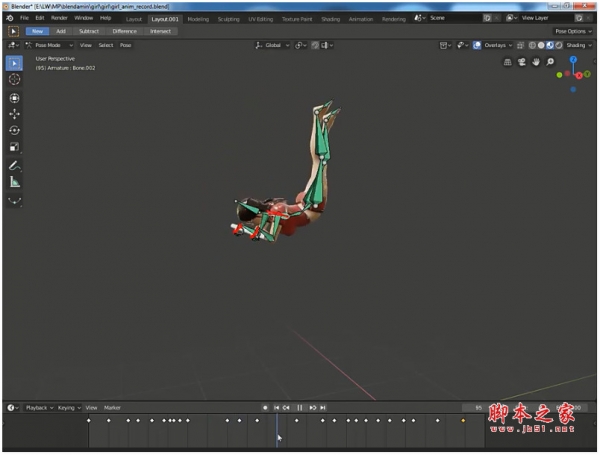Switch selection mode to Intersect
Viewport: 600px width, 455px height.
[160, 31]
